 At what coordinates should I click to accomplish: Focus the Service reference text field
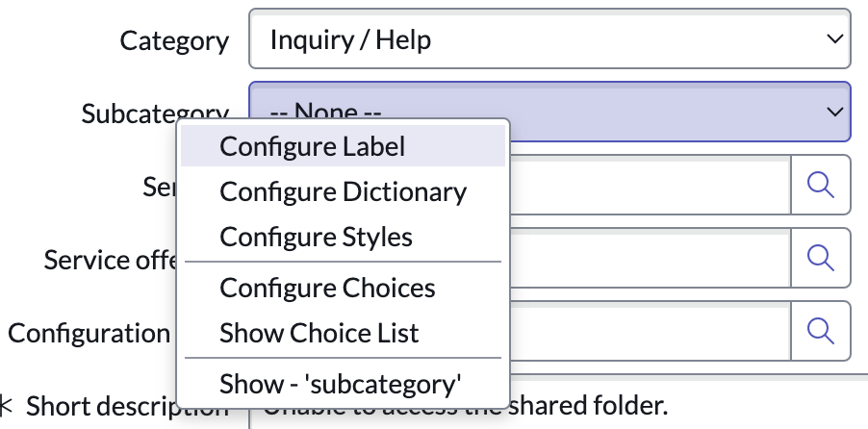click(651, 185)
